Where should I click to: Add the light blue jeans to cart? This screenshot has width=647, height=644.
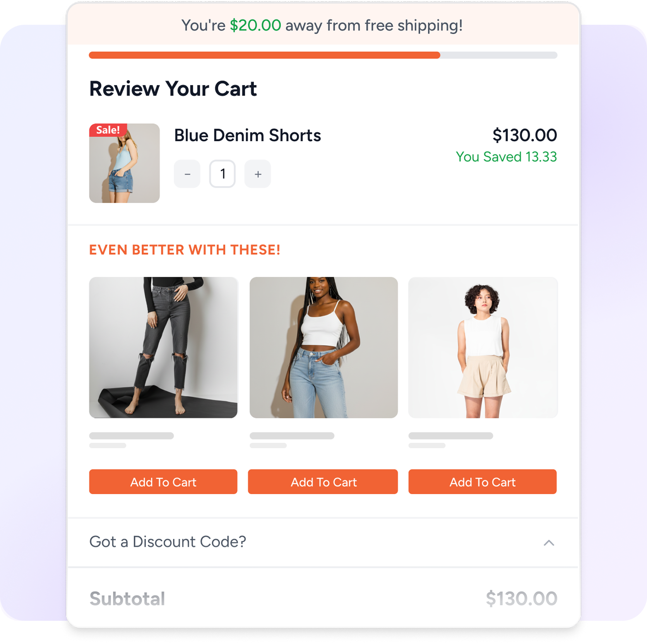tap(323, 482)
